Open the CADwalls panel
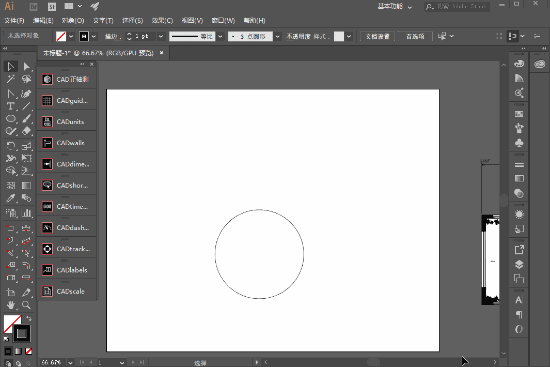The image size is (550, 367). 67,143
